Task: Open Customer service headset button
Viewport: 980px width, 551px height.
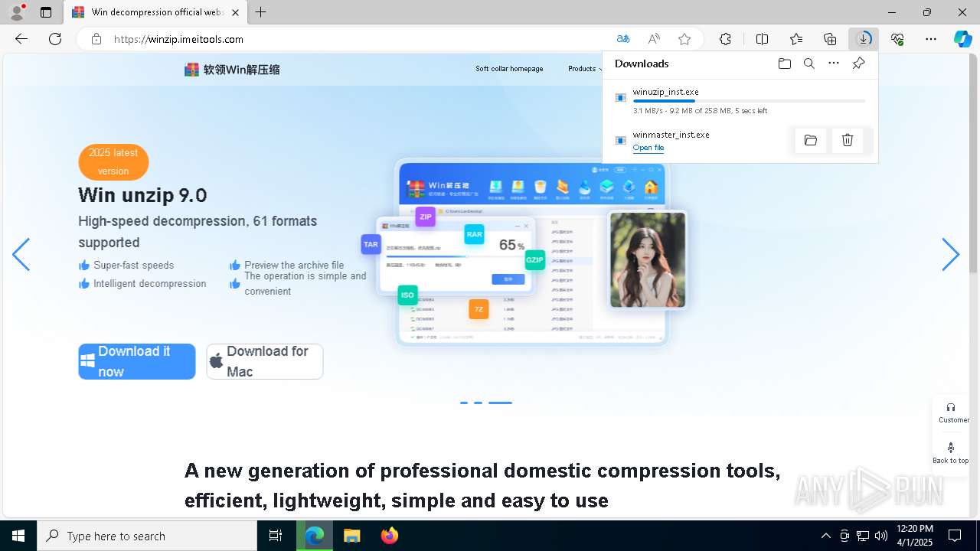Action: tap(951, 412)
